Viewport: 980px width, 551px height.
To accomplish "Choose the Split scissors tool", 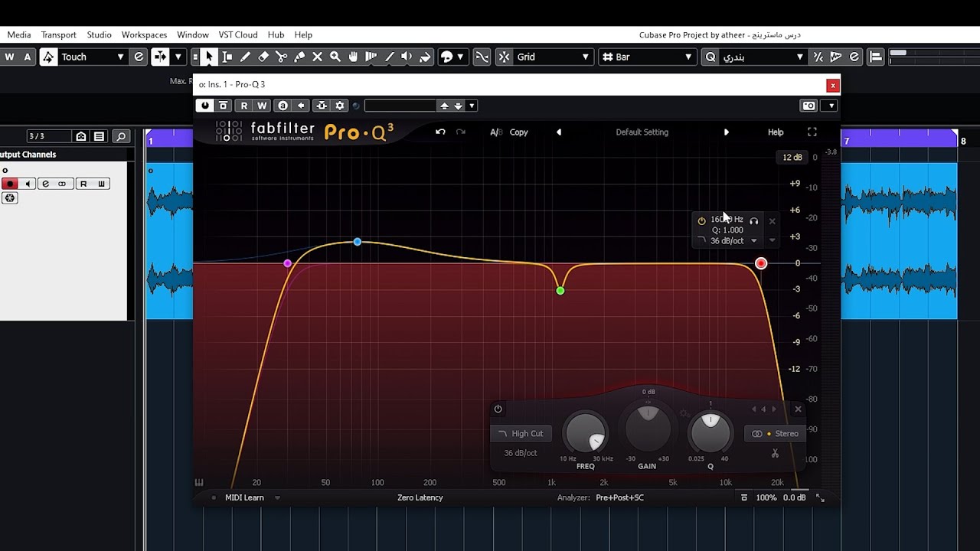I will click(281, 57).
